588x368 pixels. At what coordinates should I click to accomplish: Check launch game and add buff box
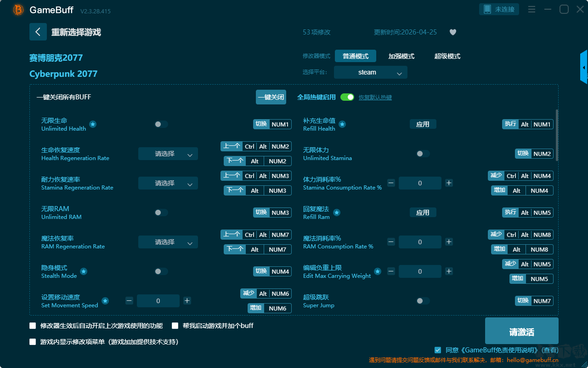175,326
